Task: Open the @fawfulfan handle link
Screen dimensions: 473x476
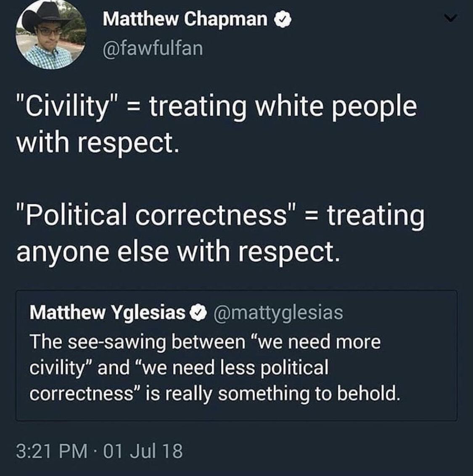Action: click(x=153, y=48)
